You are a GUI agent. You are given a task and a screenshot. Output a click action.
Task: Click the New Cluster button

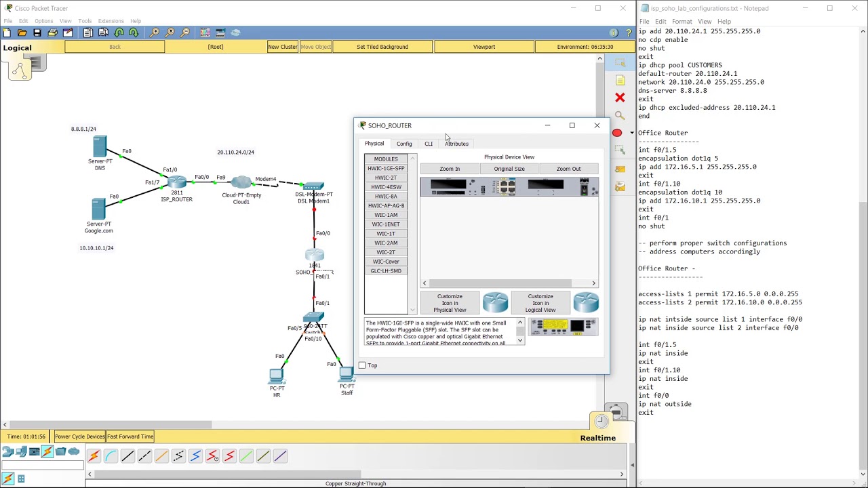(x=283, y=47)
